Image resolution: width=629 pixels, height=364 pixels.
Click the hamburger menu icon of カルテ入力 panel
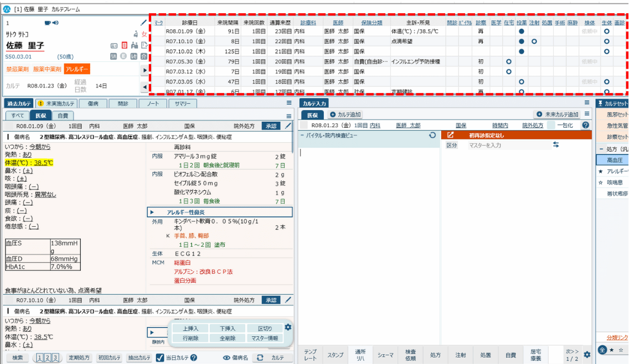coord(587,103)
